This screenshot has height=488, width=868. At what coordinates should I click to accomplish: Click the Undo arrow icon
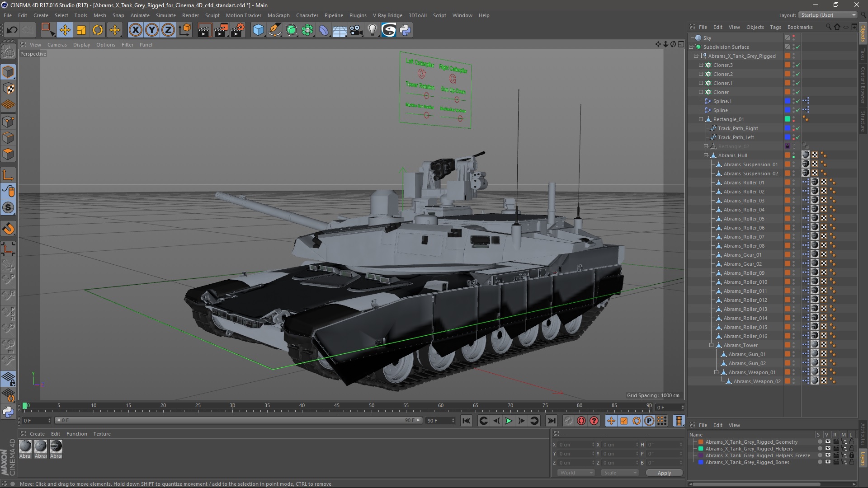tap(12, 30)
